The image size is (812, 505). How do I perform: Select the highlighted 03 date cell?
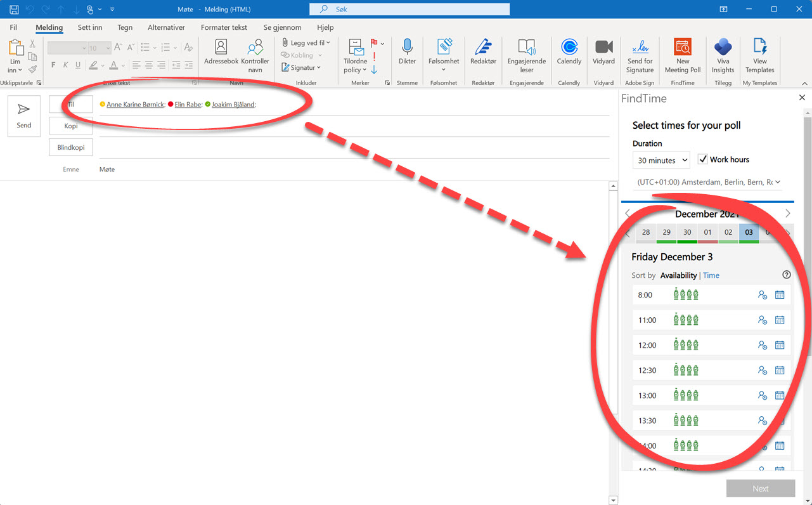749,233
